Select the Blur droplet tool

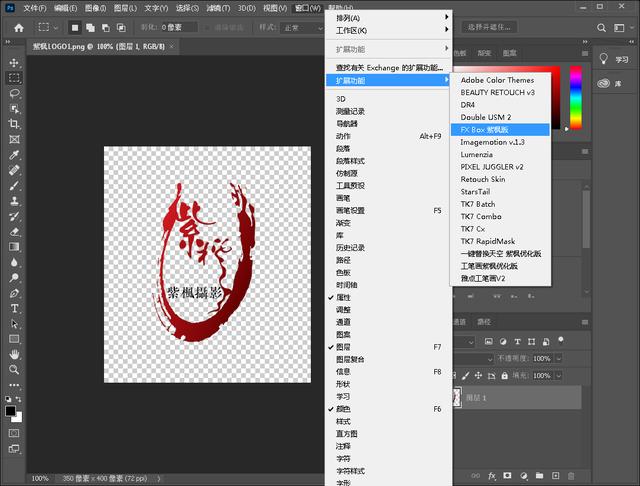tap(14, 262)
